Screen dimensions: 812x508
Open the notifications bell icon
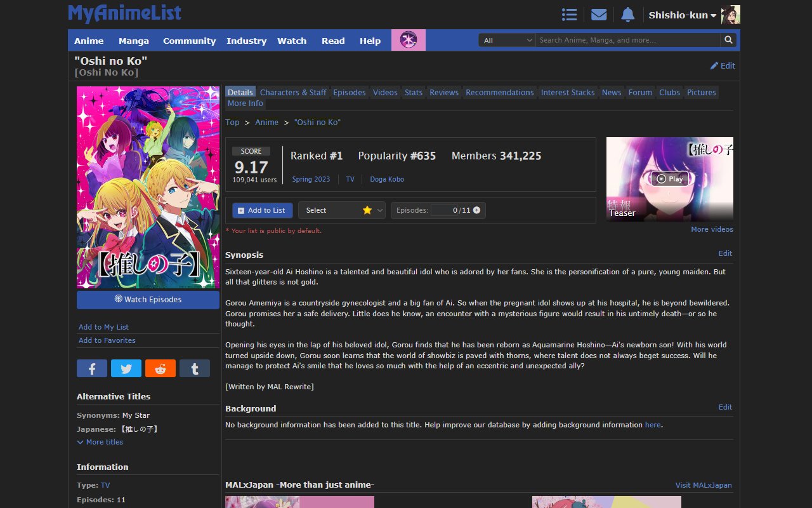[x=627, y=14]
